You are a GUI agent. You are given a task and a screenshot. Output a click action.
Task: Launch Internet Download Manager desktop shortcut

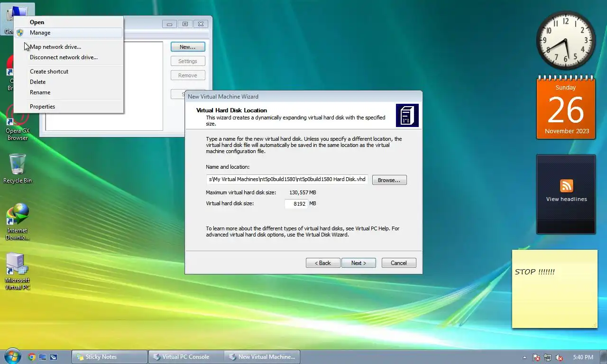pyautogui.click(x=18, y=222)
